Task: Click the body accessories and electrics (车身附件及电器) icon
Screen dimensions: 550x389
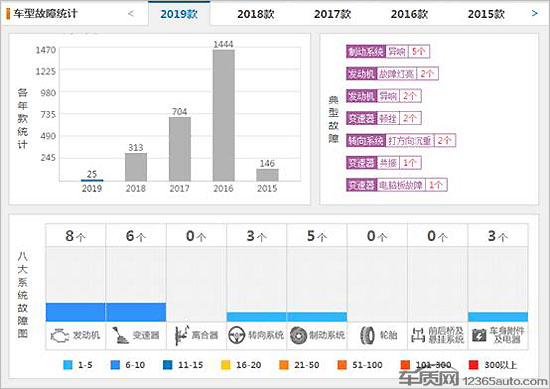Action: 479,335
